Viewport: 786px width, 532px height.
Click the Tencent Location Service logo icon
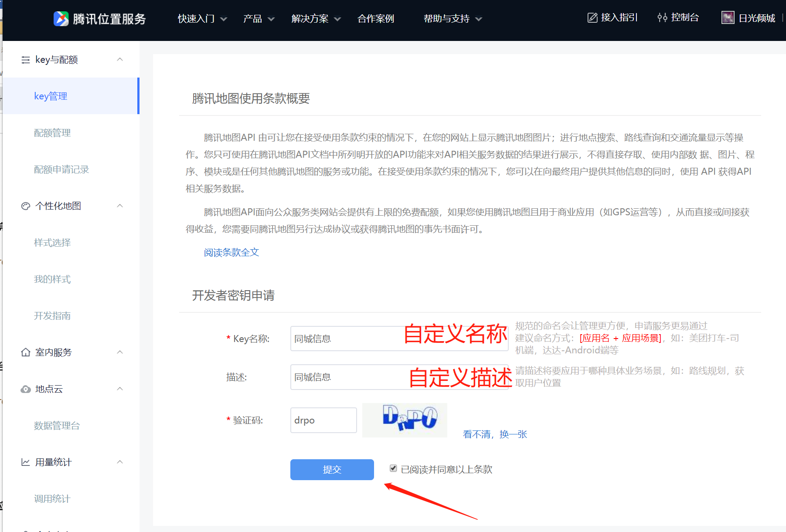(61, 19)
